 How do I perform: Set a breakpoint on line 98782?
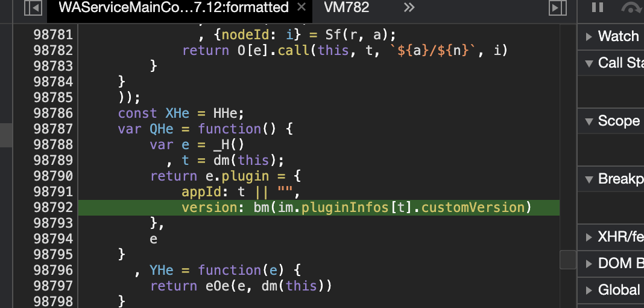coord(53,51)
